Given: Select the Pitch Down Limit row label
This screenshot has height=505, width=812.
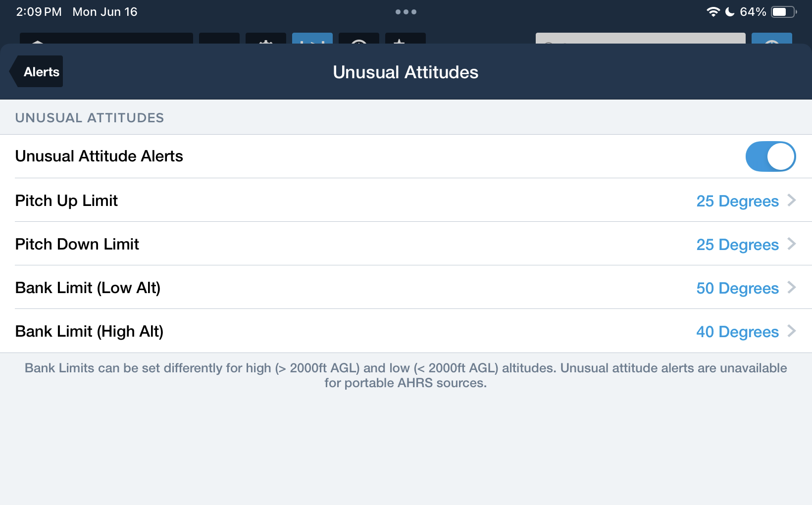Looking at the screenshot, I should point(77,244).
